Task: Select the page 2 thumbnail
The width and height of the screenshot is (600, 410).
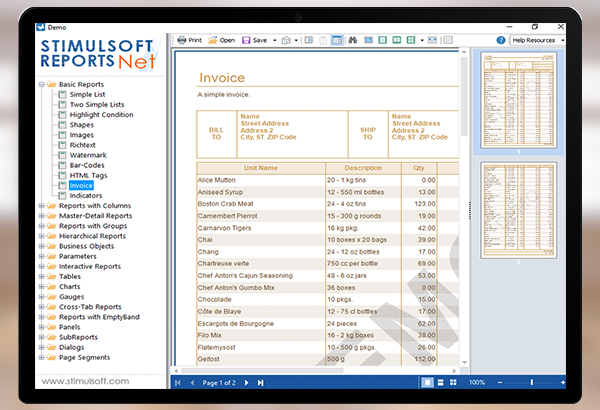Action: (518, 210)
